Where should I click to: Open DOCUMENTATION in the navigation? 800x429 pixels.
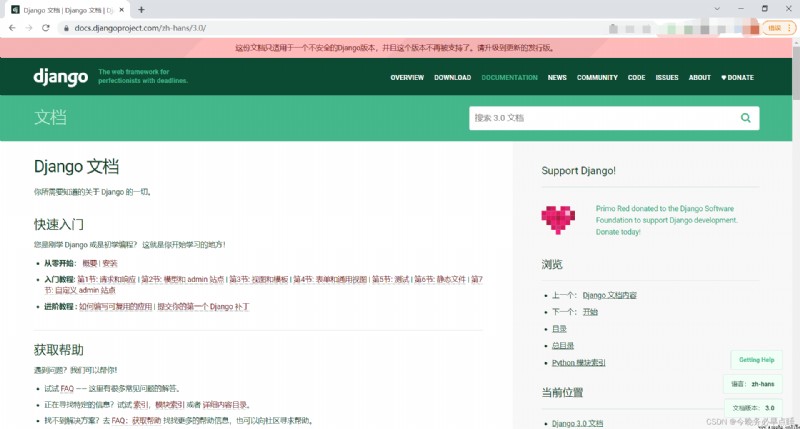[x=510, y=78]
